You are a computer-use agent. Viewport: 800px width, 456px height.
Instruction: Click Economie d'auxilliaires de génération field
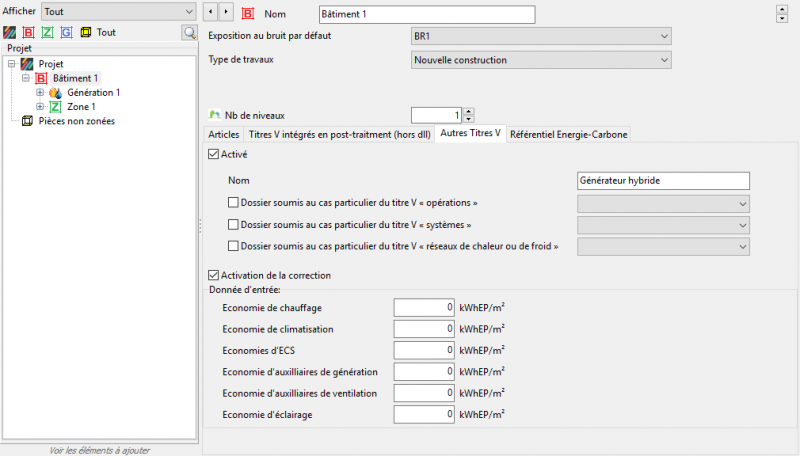424,372
